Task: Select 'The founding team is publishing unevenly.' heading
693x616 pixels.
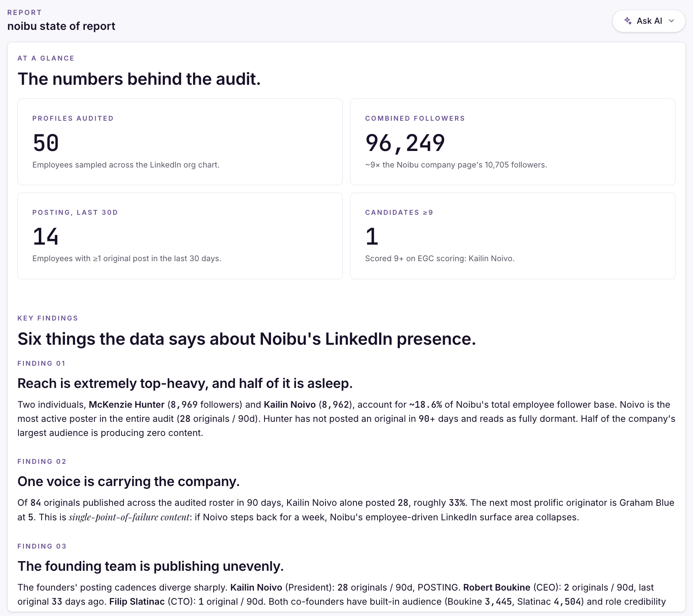Action: pos(151,566)
